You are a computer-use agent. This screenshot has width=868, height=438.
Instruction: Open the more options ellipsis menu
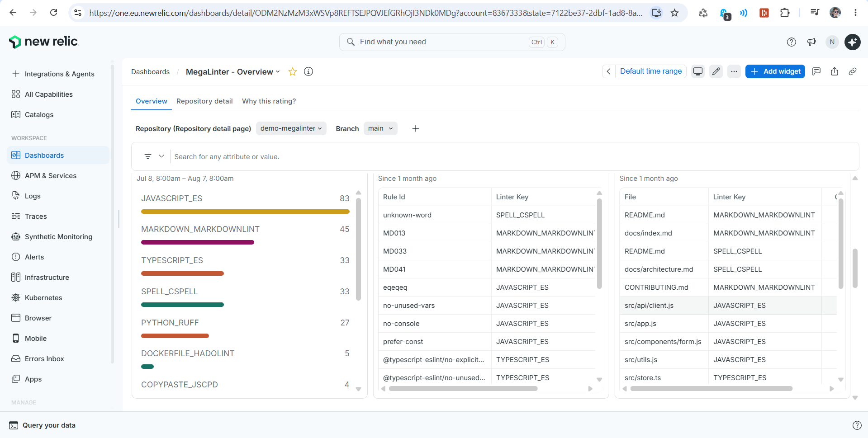[734, 71]
